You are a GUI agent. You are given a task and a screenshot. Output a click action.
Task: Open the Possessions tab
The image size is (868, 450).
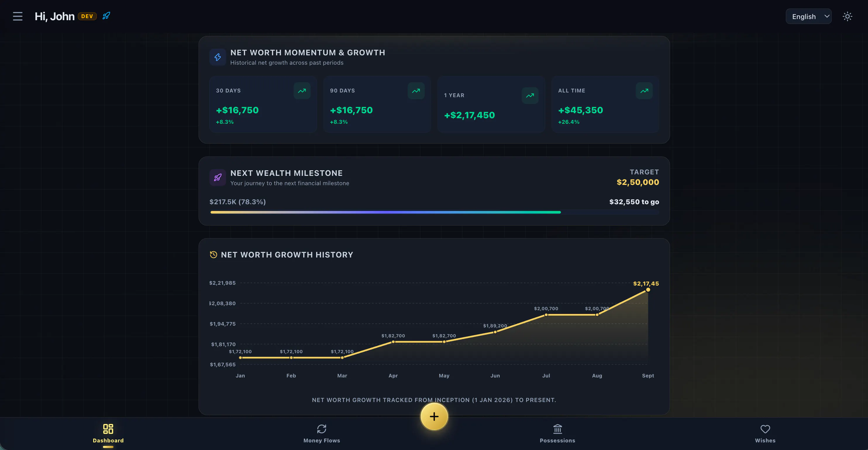point(557,434)
